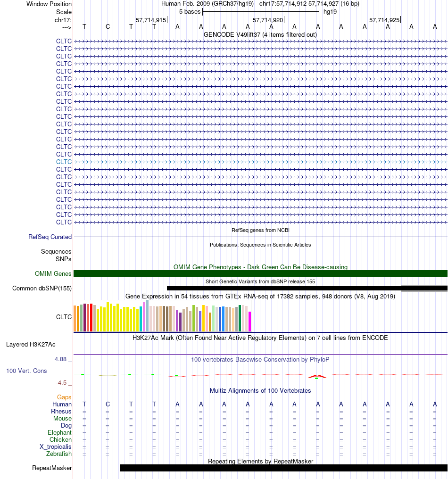Select the Mouse alignment row label

(x=62, y=418)
